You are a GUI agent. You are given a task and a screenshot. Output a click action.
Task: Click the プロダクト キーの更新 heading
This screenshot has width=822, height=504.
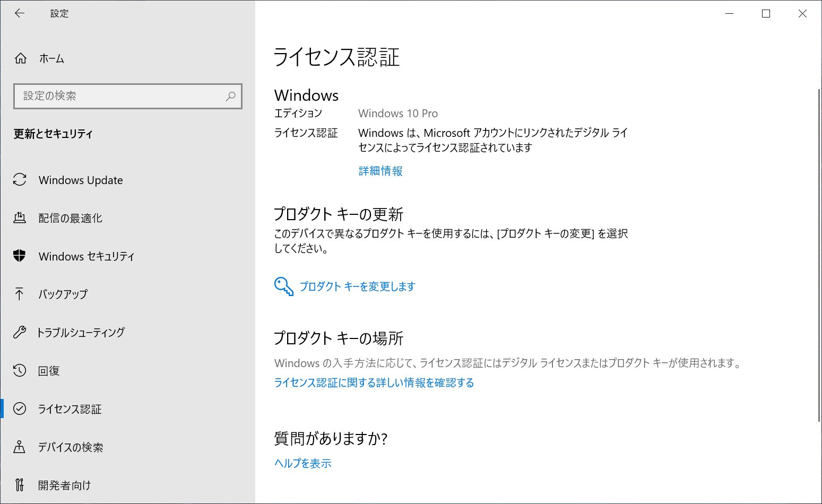(x=339, y=214)
